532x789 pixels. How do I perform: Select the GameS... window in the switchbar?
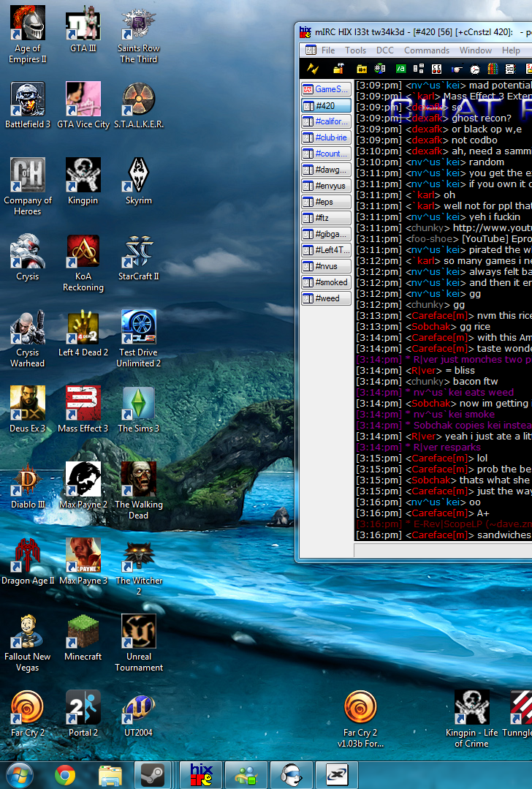tap(326, 89)
